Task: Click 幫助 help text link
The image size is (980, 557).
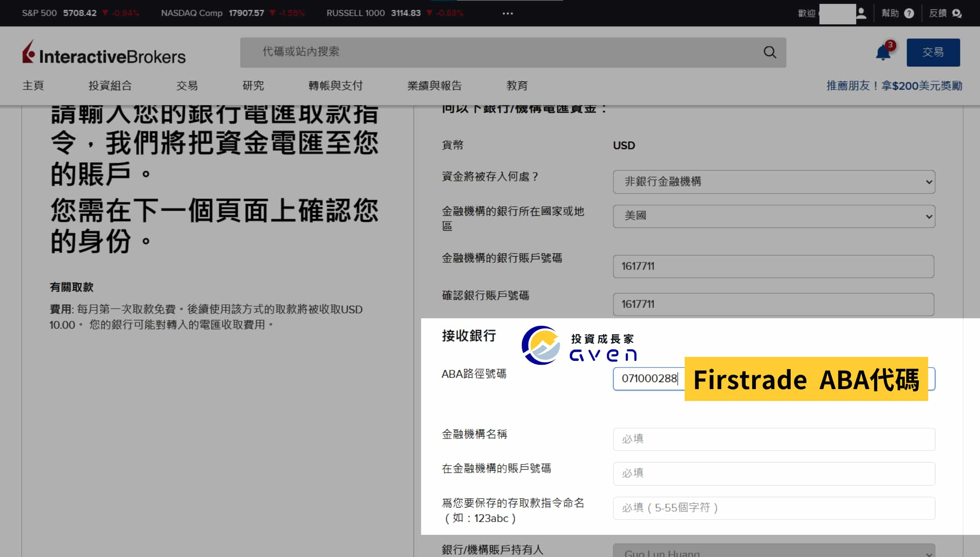Action: click(890, 13)
